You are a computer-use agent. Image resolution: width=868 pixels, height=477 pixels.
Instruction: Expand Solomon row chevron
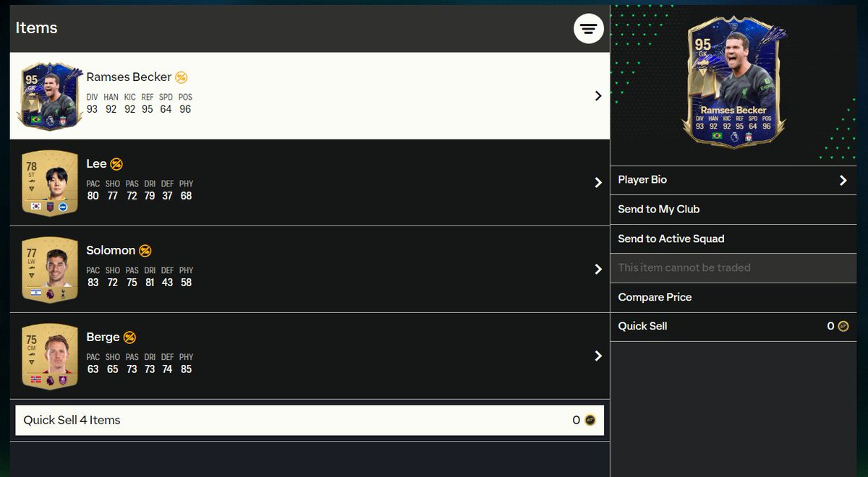[598, 269]
